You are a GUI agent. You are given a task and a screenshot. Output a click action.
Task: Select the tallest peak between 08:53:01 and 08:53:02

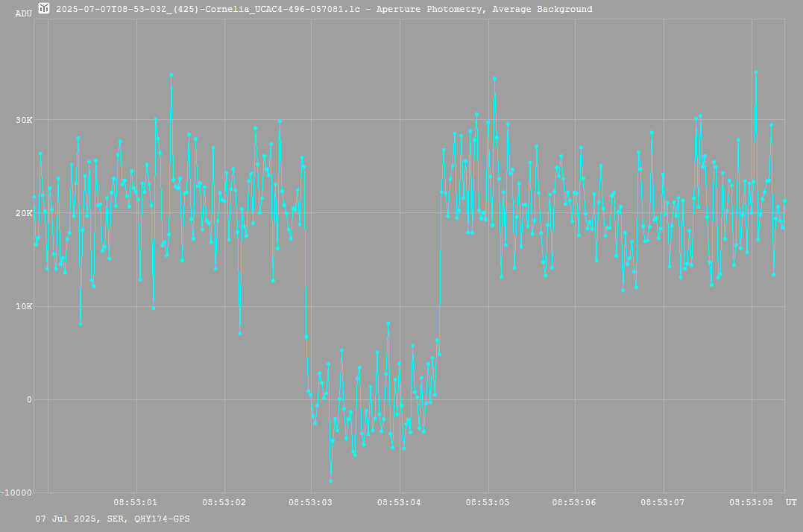tap(171, 75)
